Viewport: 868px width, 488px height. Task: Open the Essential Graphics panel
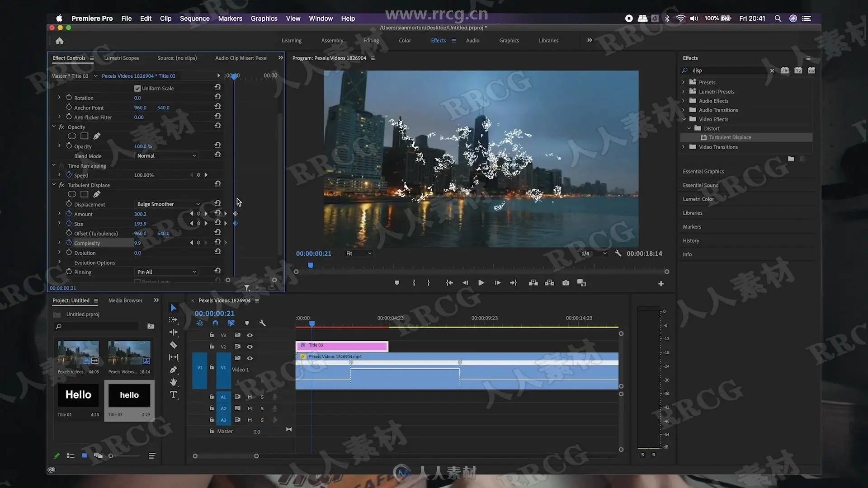click(703, 171)
